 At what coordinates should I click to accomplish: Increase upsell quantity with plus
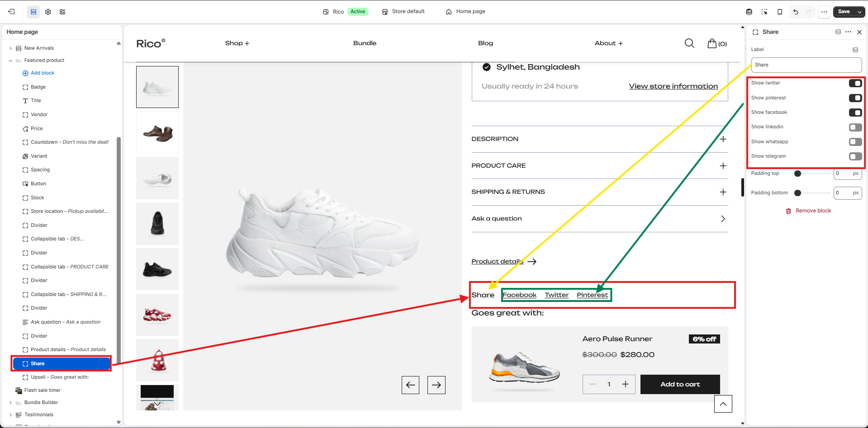pyautogui.click(x=626, y=384)
